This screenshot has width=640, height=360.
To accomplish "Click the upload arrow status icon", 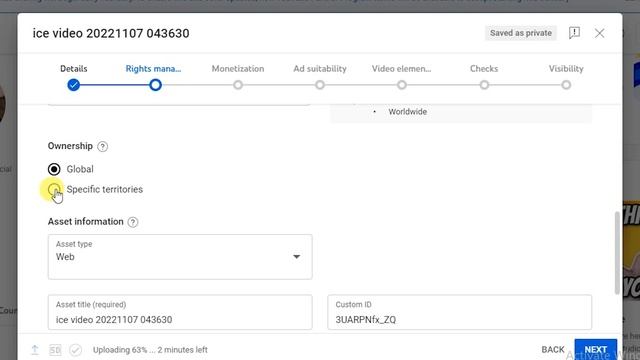I will (35, 350).
